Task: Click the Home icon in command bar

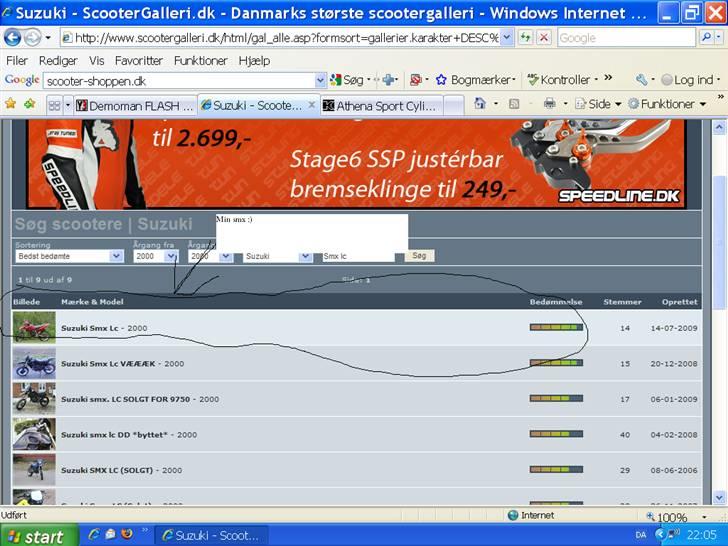Action: tap(480, 104)
